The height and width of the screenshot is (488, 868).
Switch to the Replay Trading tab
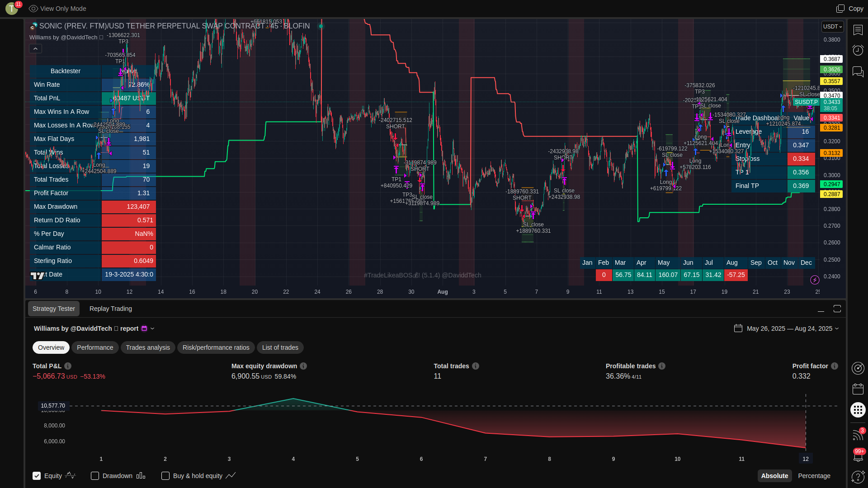[x=111, y=309]
